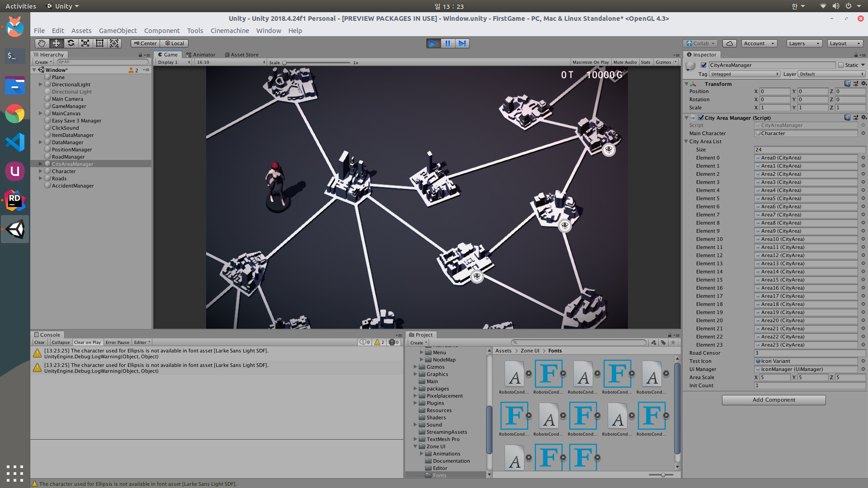Expand the DirectionalLight hierarchy item
Viewport: 868px width, 488px height.
tap(41, 84)
